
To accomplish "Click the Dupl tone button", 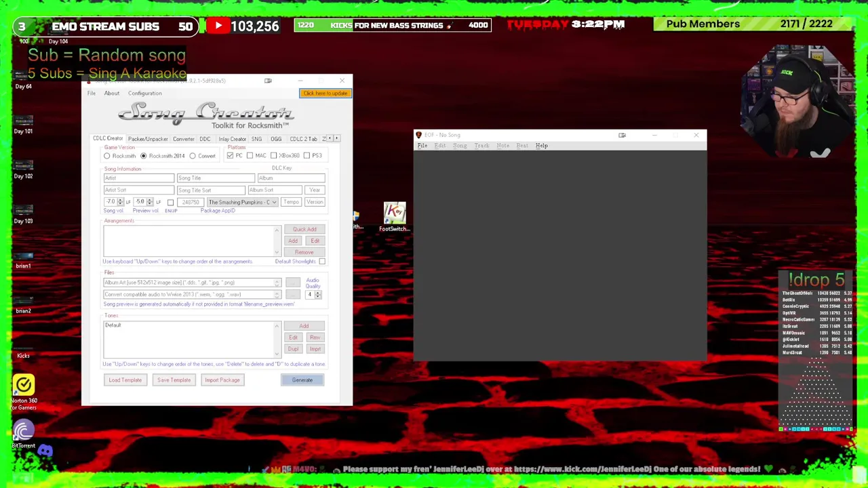I will tap(293, 349).
